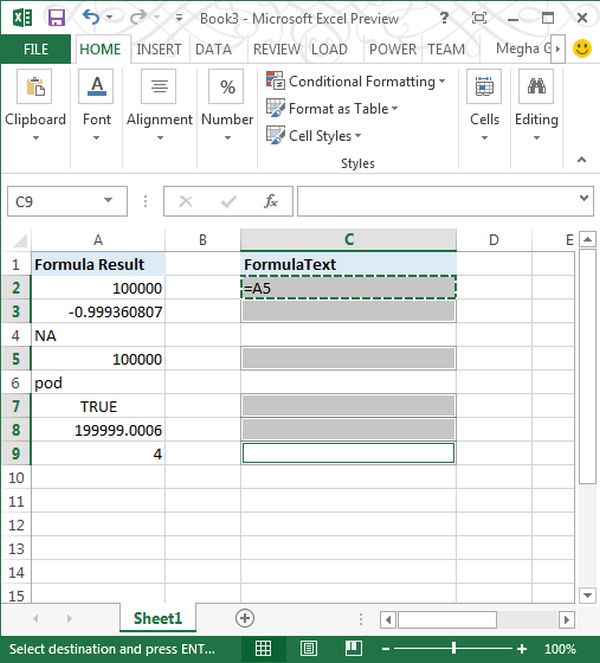Select the cell showing TRUE
The width and height of the screenshot is (600, 663).
(x=98, y=407)
